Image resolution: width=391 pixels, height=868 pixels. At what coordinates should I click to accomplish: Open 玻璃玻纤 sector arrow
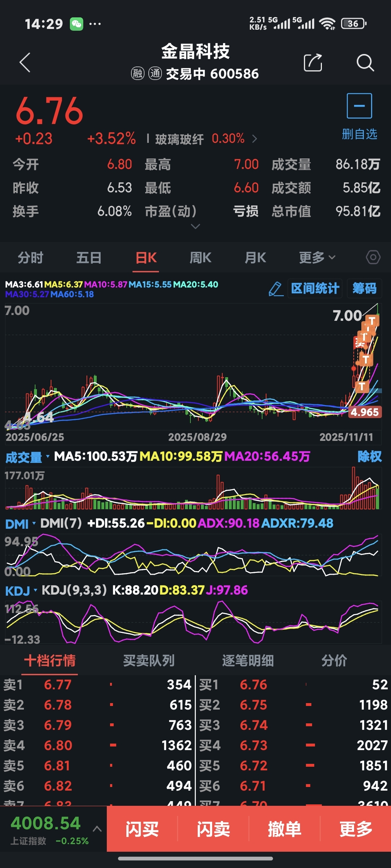255,139
